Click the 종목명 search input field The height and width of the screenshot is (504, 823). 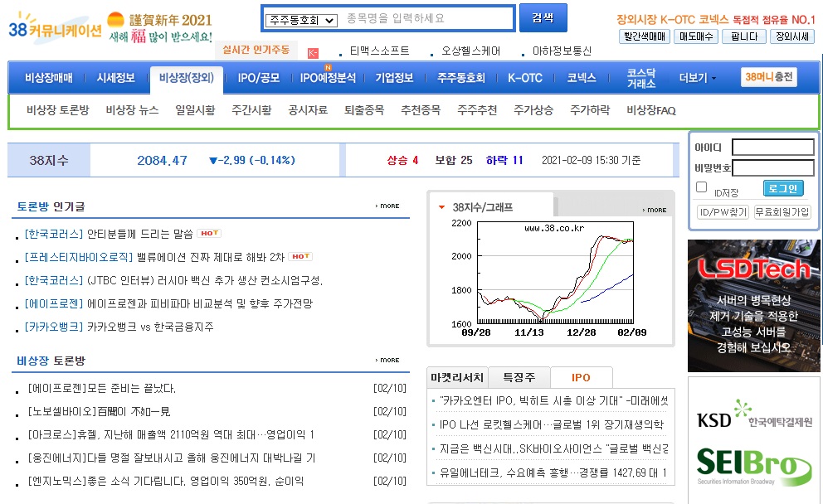(x=427, y=19)
